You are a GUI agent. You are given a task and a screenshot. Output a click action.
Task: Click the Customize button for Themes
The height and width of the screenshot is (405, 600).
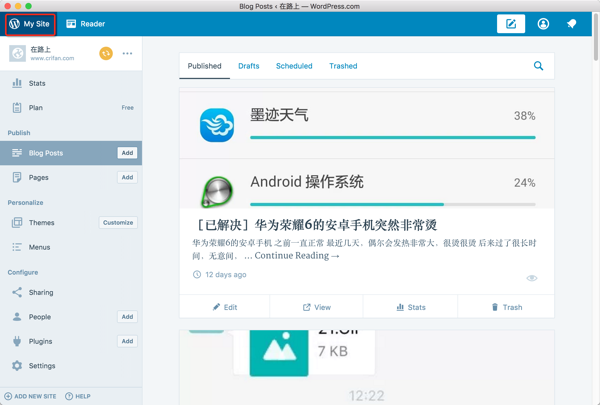click(x=118, y=222)
